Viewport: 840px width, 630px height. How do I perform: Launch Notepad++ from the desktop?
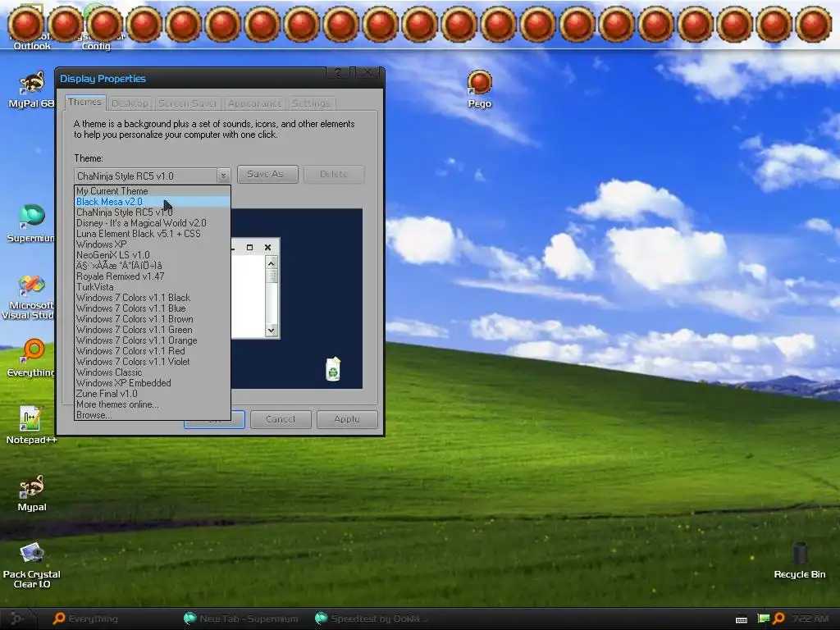(x=31, y=424)
